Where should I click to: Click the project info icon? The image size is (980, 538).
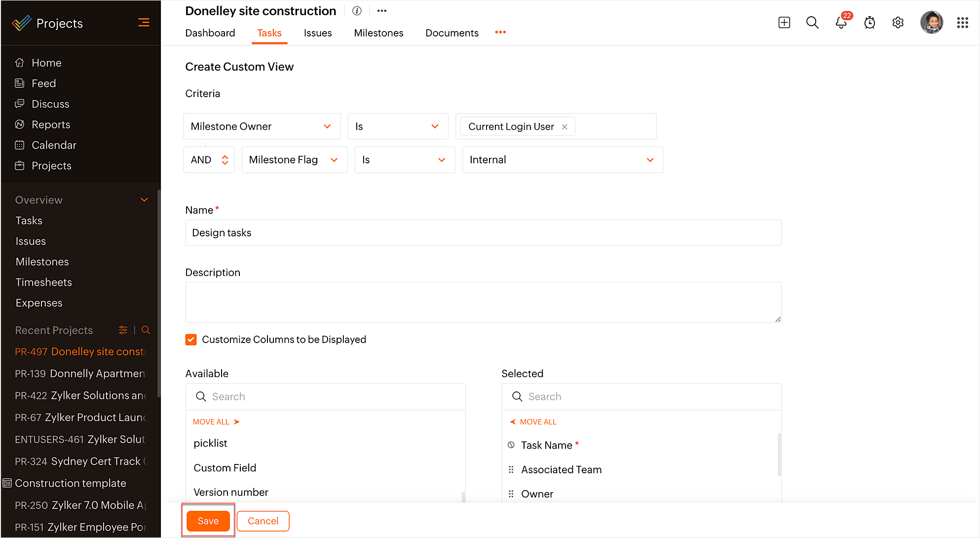point(357,11)
